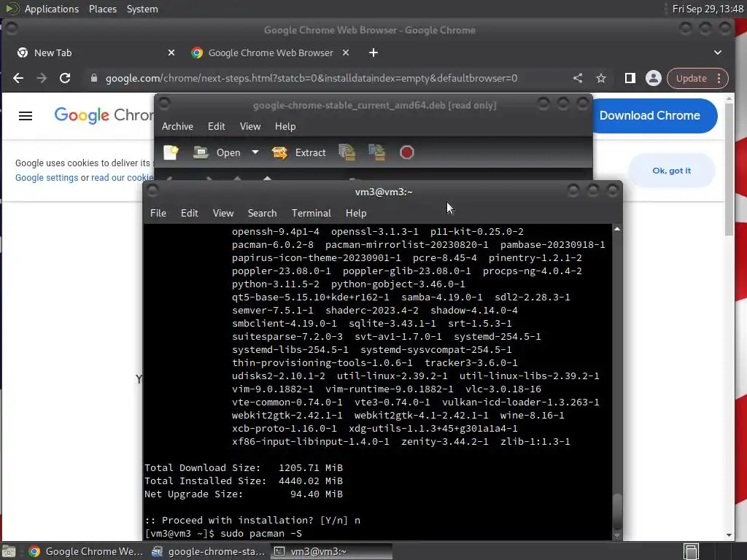Open the Archive menu

[x=177, y=126]
